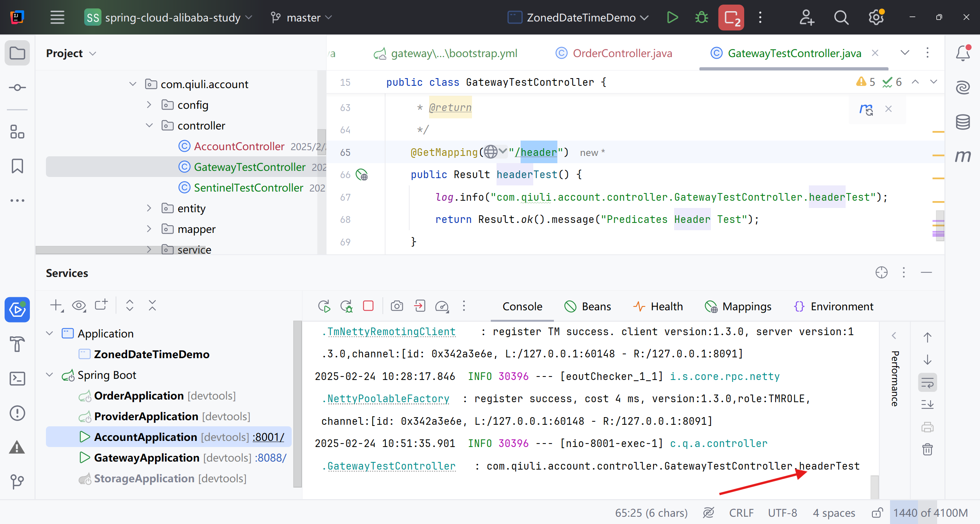
Task: Collapse the controller folder
Action: 149,126
